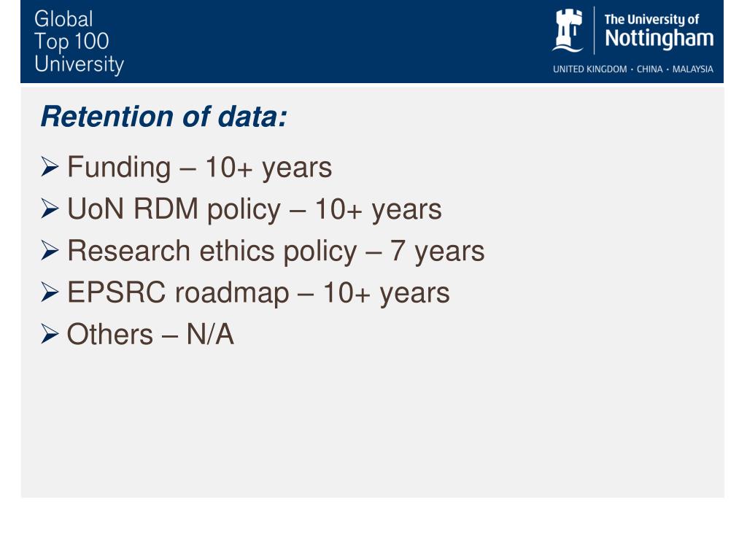The height and width of the screenshot is (560, 747).
Task: Click the 'Global Top 100 University' text
Action: click(x=79, y=42)
